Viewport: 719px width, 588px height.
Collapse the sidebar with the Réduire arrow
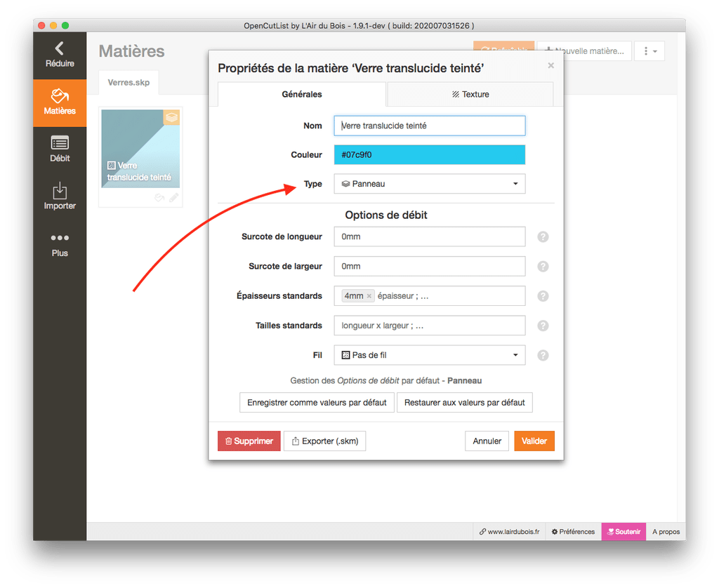(60, 55)
